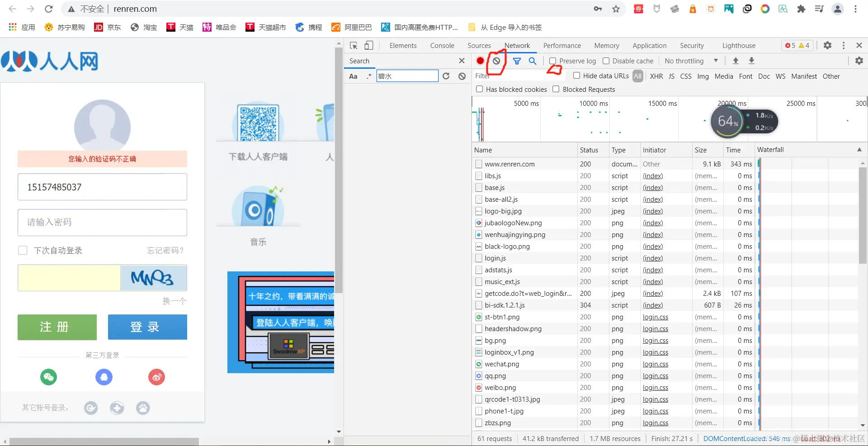This screenshot has width=868, height=446.
Task: Open the No throttling dropdown
Action: coord(691,61)
